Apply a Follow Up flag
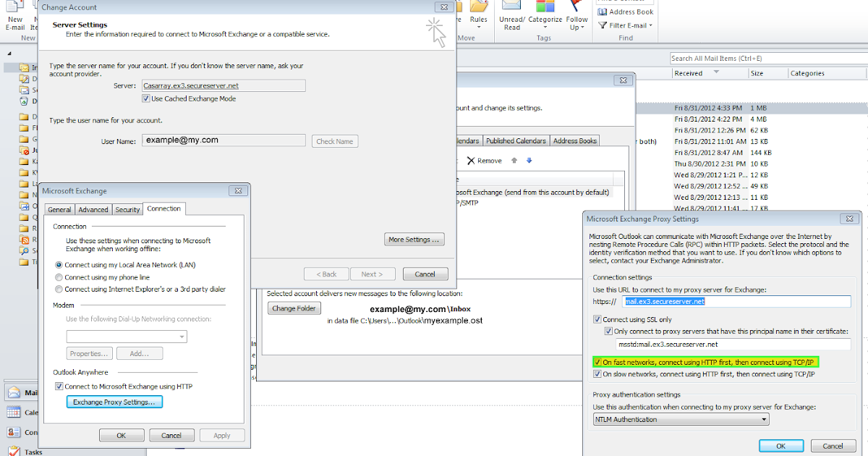The height and width of the screenshot is (456, 868). pos(576,17)
